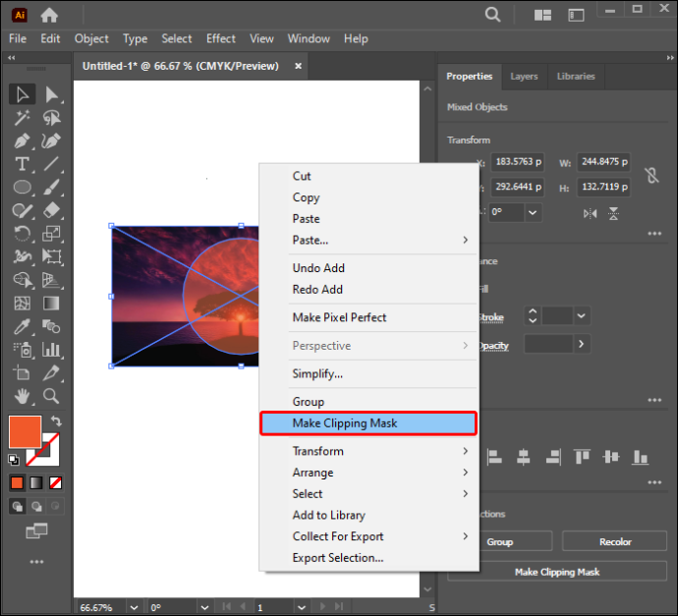
Task: Select the Curvature tool
Action: point(51,140)
